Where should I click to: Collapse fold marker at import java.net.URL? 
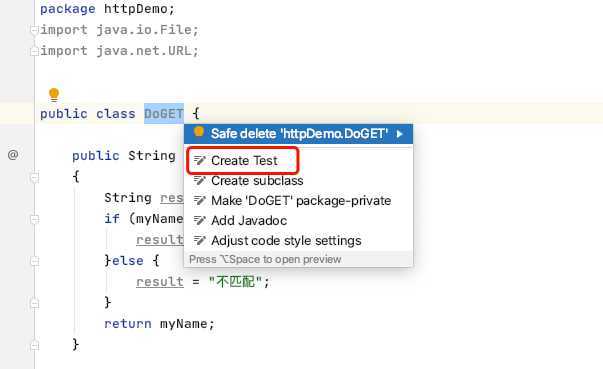34,51
